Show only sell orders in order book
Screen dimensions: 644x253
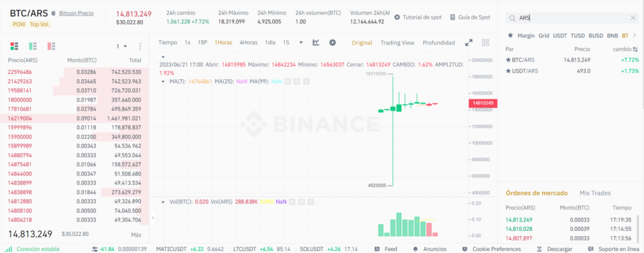[51, 46]
